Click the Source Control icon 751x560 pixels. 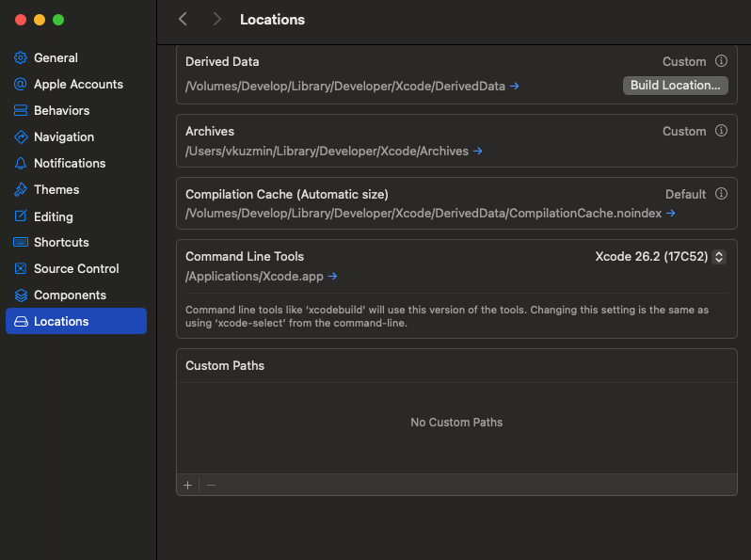click(20, 268)
